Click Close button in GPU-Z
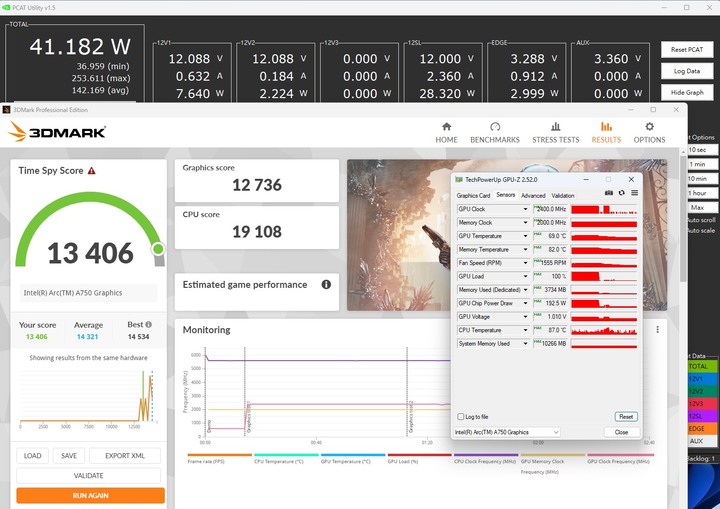 (x=621, y=432)
